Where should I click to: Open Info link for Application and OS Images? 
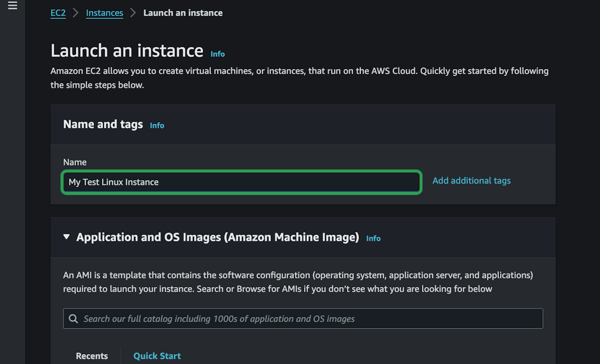click(x=373, y=238)
